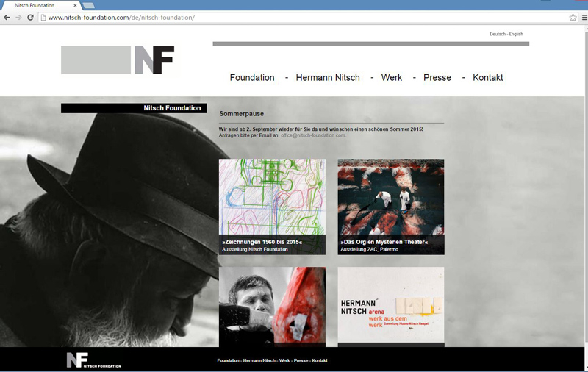Bookmark this page with star icon
The width and height of the screenshot is (588, 372).
tap(573, 18)
